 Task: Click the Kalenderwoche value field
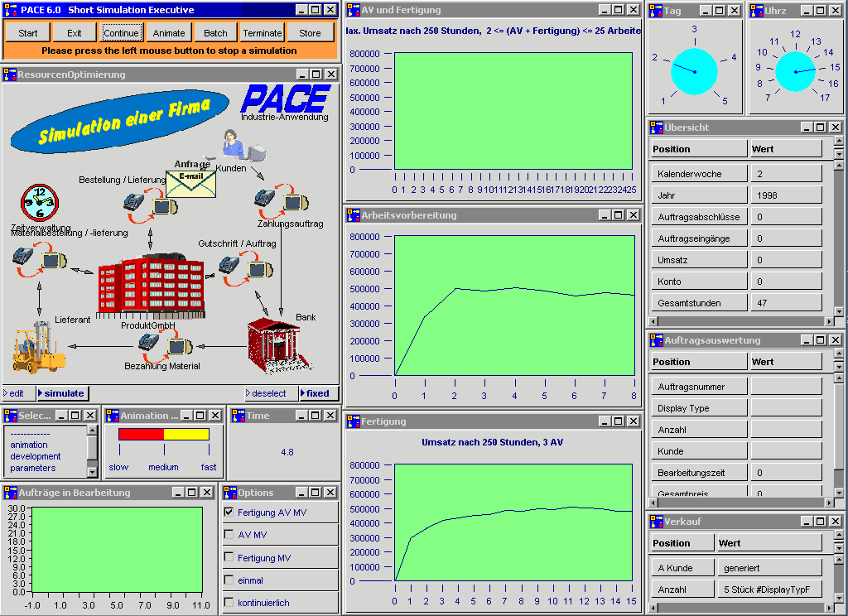(787, 174)
